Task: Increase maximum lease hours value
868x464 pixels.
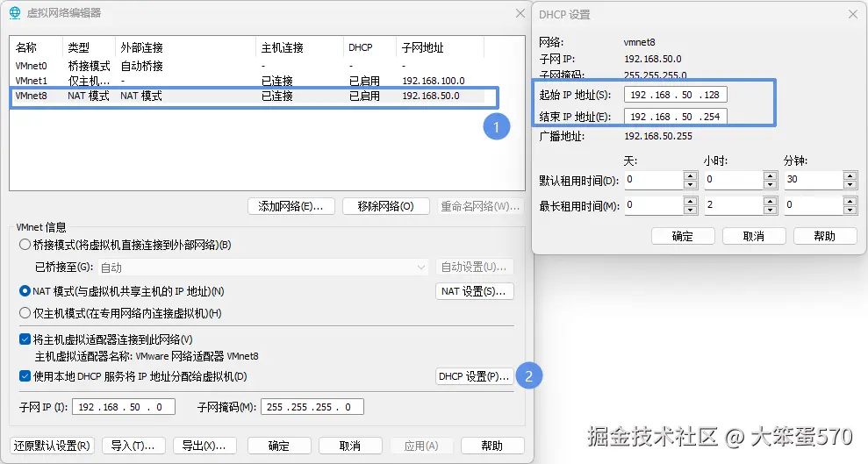Action: click(770, 202)
